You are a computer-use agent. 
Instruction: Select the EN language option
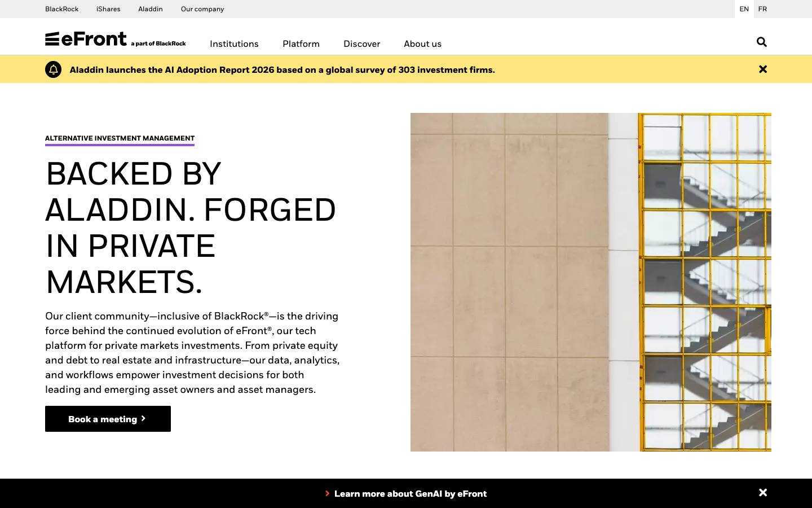tap(744, 9)
